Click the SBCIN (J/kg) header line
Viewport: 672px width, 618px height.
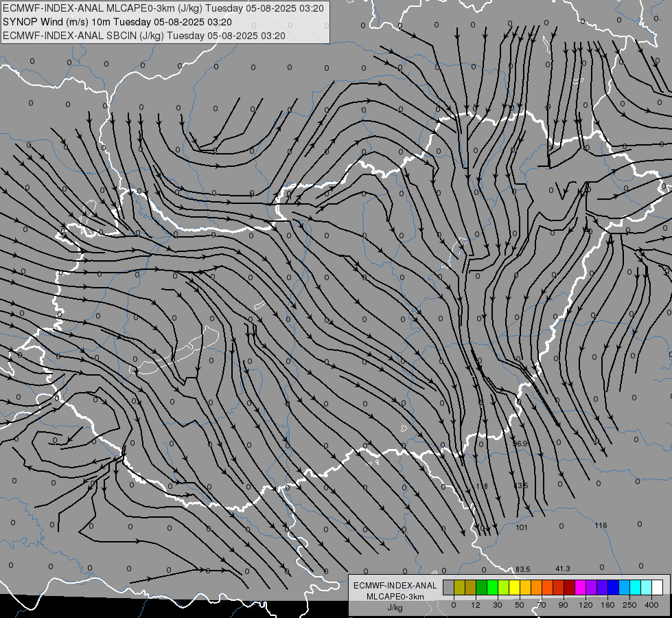pos(144,36)
